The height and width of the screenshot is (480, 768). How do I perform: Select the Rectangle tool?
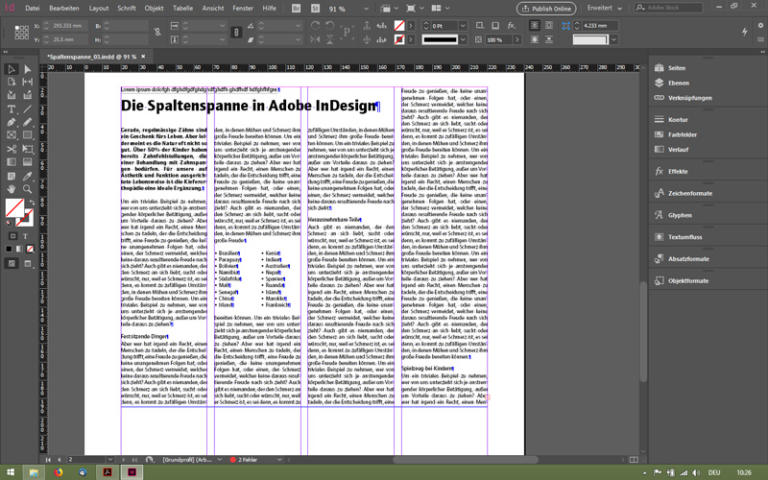point(27,135)
